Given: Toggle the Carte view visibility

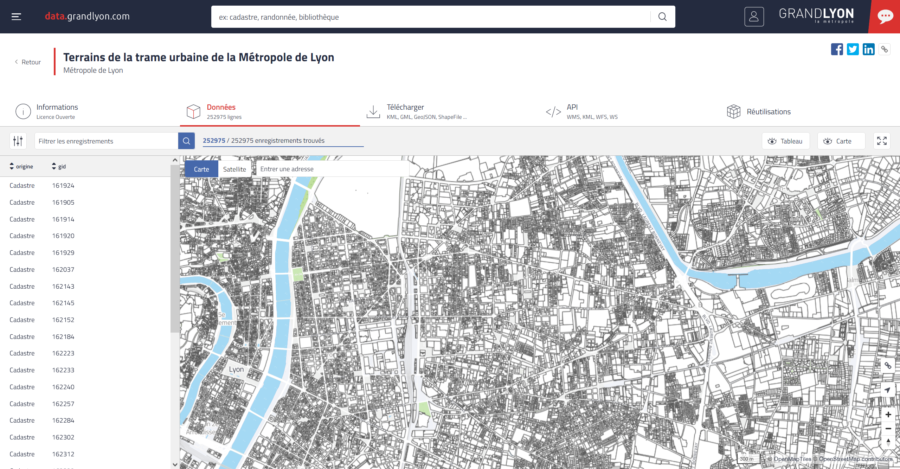Looking at the screenshot, I should 840,141.
